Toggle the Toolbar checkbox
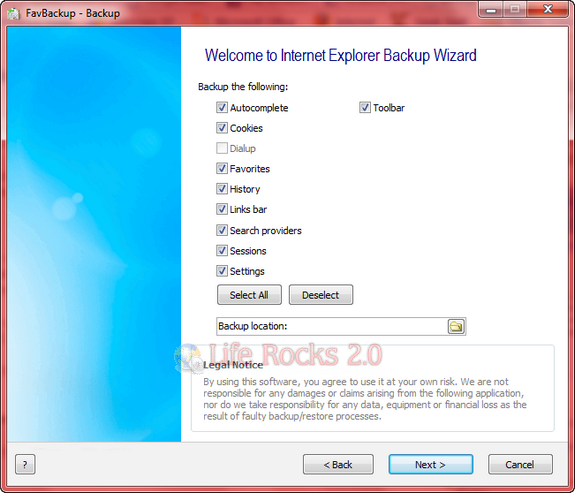This screenshot has height=493, width=575. (x=365, y=107)
